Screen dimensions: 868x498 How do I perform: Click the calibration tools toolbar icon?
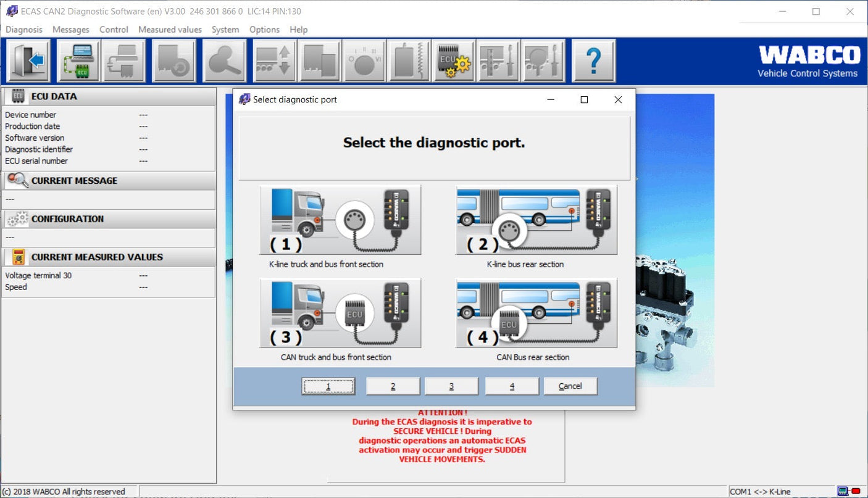498,60
